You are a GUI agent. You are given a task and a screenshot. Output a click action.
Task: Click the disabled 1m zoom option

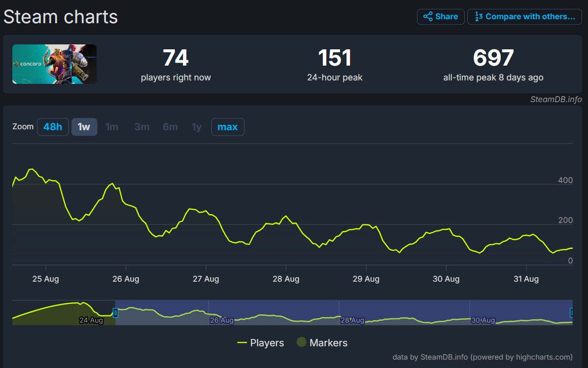tap(112, 127)
